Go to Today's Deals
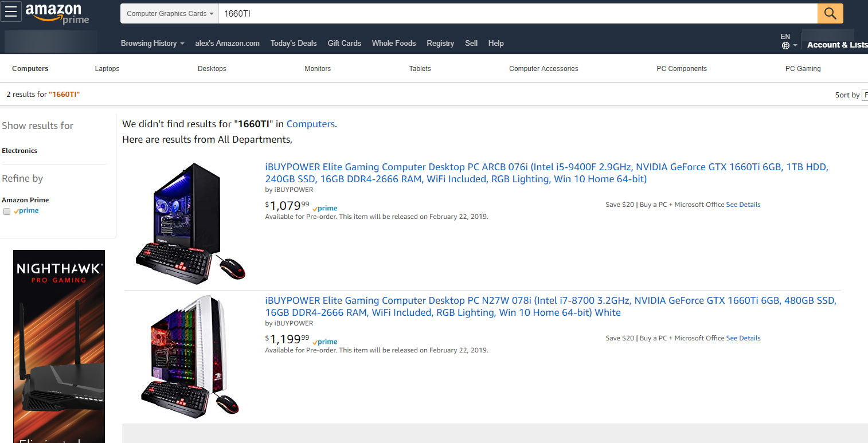Image resolution: width=868 pixels, height=443 pixels. click(294, 44)
